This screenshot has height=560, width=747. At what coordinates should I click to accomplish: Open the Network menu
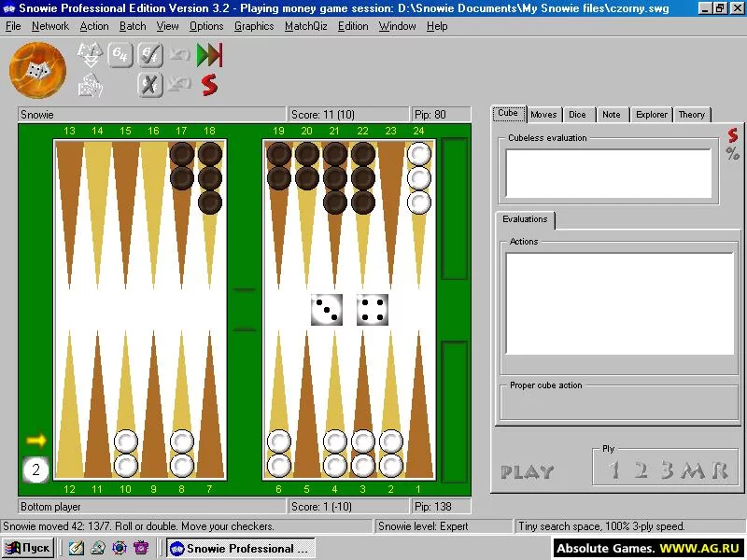click(x=50, y=26)
